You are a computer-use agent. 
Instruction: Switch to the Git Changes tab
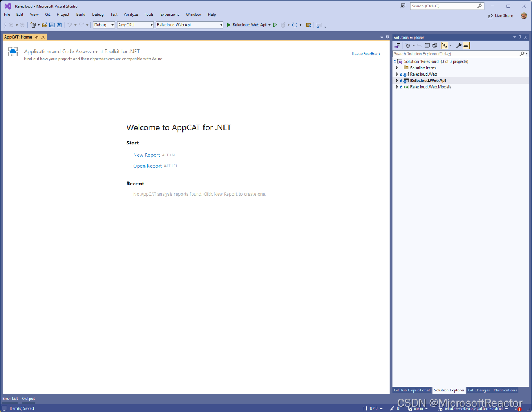[x=479, y=390]
